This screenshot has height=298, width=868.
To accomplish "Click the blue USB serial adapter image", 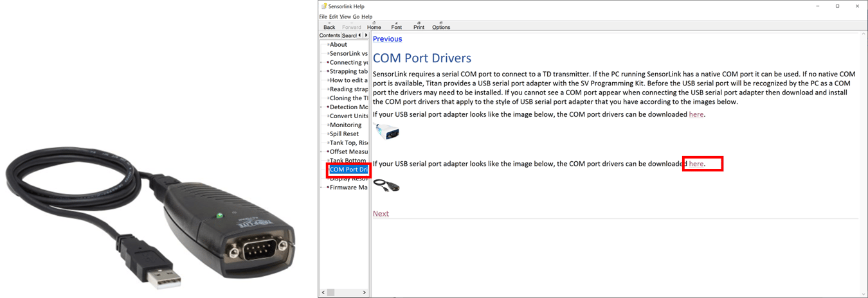I will click(x=388, y=132).
